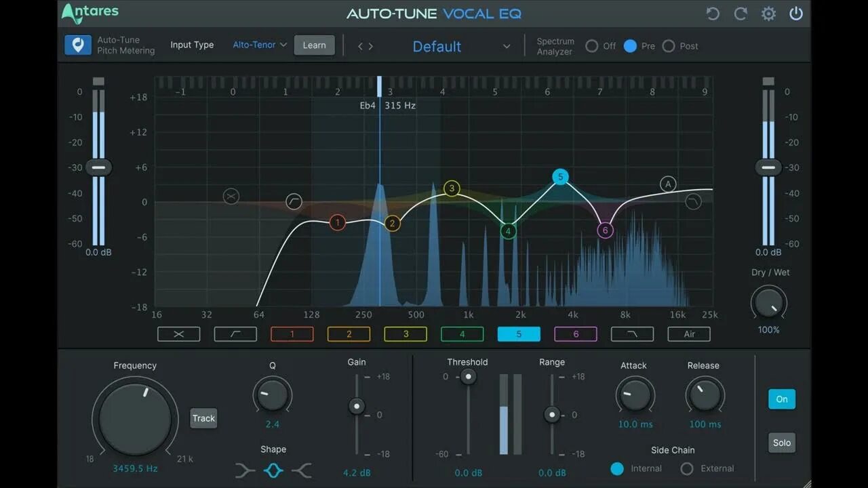Click band node 6 on the EQ curve
868x488 pixels.
tap(605, 230)
